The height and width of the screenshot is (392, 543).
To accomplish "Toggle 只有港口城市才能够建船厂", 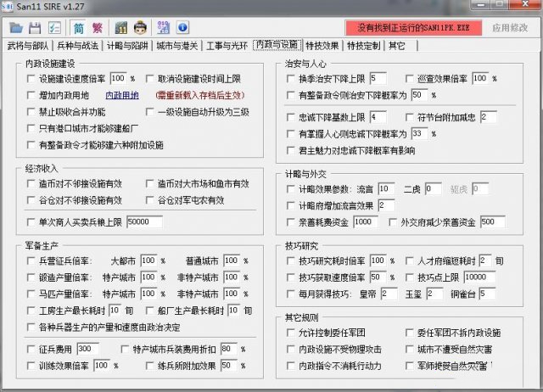I will (31, 128).
